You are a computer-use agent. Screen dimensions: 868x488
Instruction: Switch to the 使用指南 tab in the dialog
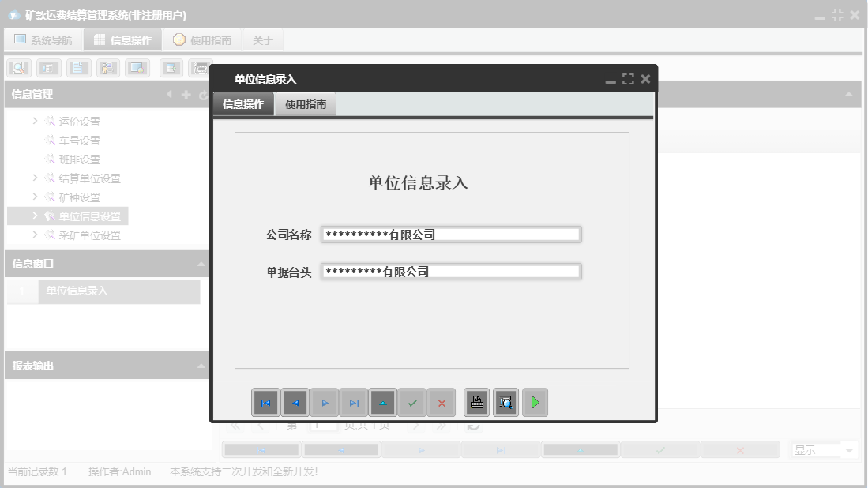[306, 103]
